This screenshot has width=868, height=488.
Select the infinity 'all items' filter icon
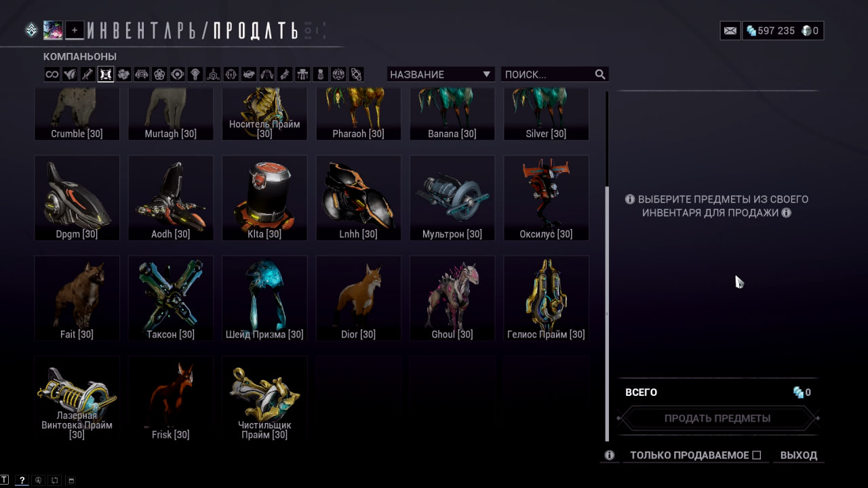tap(52, 75)
